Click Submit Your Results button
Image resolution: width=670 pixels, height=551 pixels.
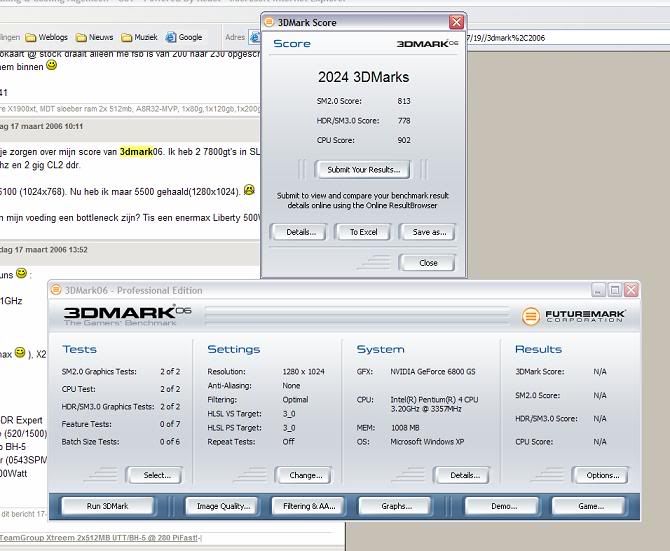tap(362, 170)
